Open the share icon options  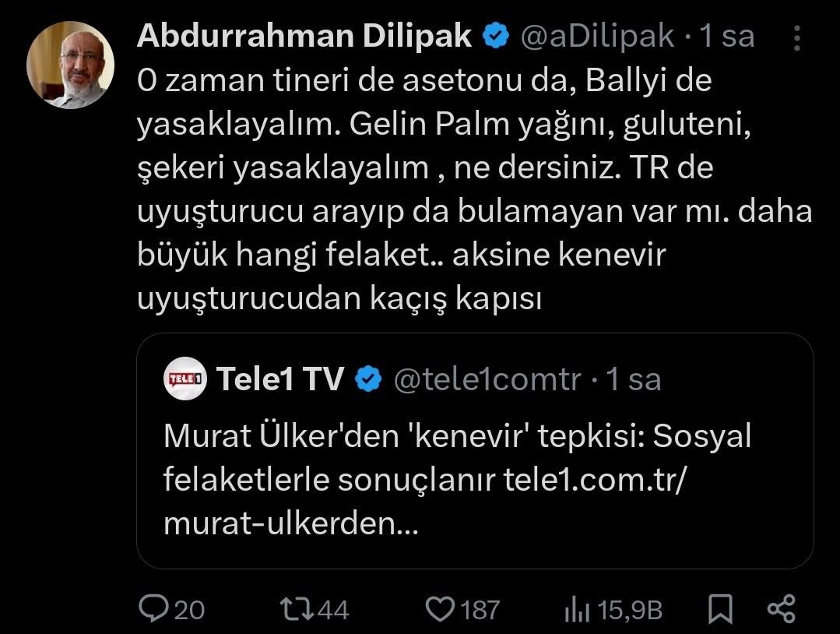781,608
